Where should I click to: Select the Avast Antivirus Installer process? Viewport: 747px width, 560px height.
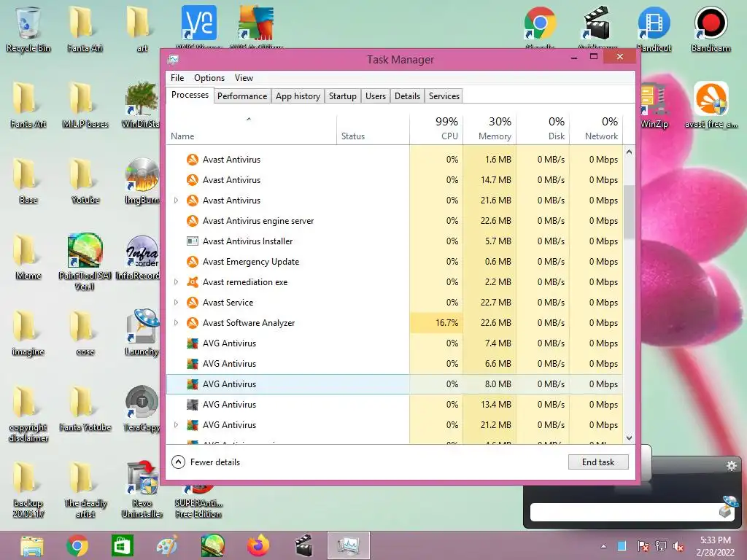click(x=395, y=241)
